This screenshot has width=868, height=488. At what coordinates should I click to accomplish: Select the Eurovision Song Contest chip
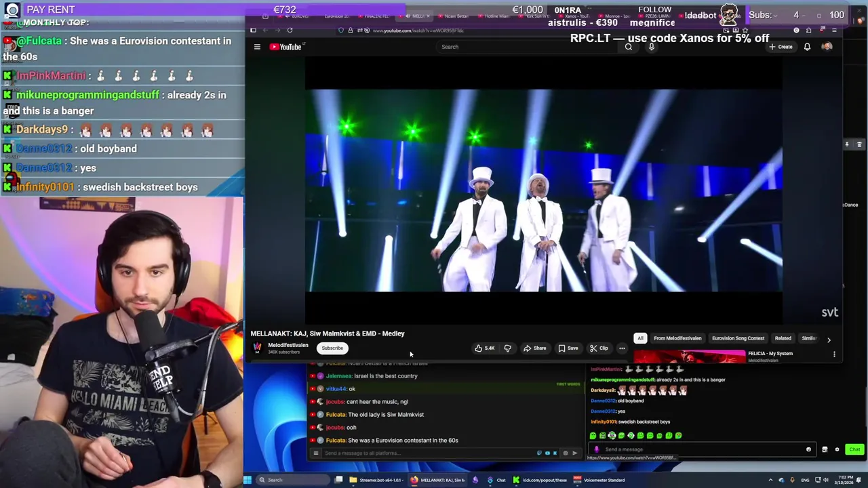738,338
